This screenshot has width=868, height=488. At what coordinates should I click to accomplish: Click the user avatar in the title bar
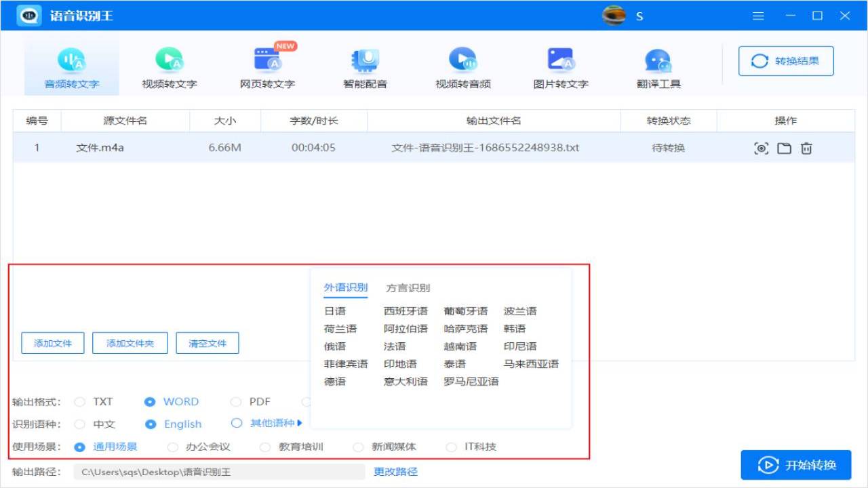pyautogui.click(x=614, y=15)
